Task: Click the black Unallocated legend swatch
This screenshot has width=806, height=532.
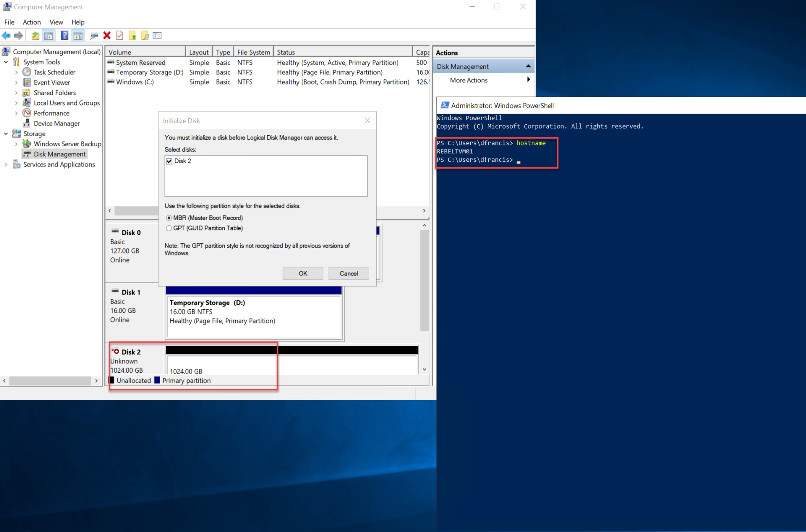Action: click(x=112, y=380)
